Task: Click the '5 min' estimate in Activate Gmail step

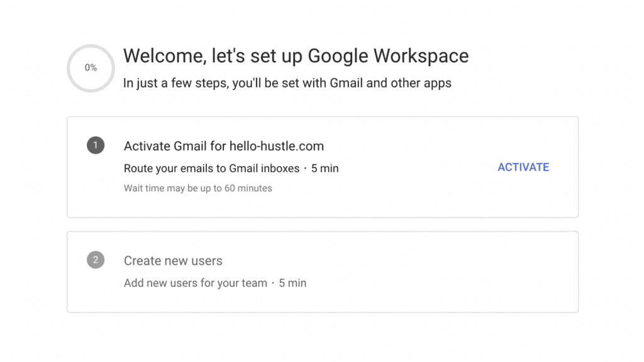Action: coord(325,168)
